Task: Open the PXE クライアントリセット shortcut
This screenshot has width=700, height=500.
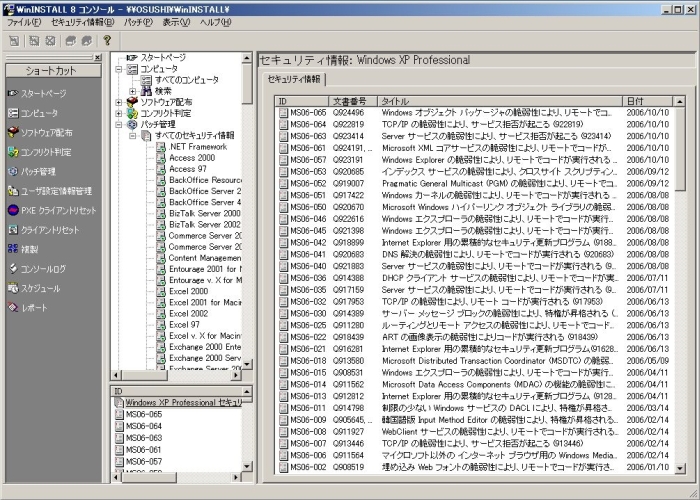Action: pyautogui.click(x=52, y=210)
